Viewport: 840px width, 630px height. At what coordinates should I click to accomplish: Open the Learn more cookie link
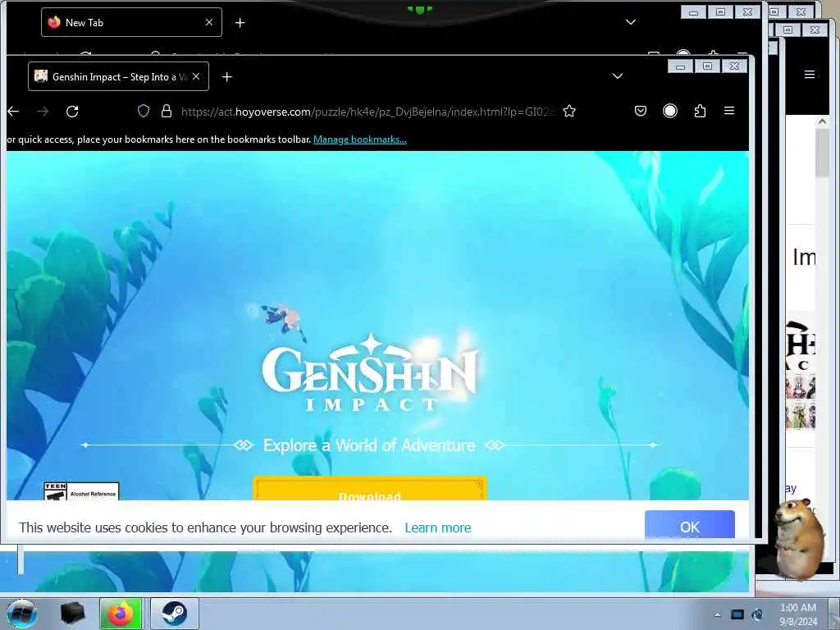[438, 527]
